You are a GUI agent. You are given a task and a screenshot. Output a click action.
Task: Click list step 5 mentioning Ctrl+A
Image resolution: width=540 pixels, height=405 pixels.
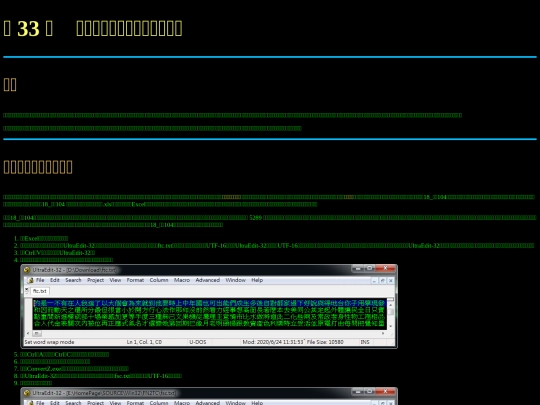(x=64, y=354)
